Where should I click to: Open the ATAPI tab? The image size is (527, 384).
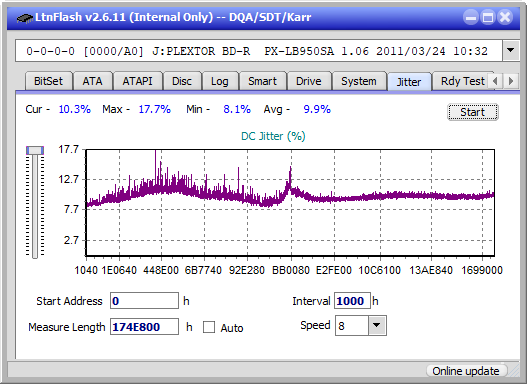(x=137, y=81)
